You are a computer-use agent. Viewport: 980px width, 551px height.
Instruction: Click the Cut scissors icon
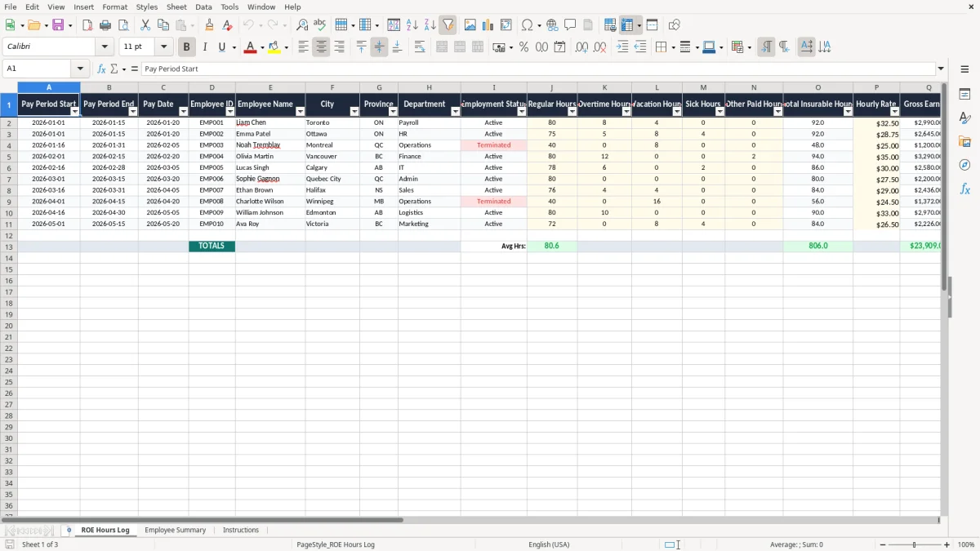[145, 25]
